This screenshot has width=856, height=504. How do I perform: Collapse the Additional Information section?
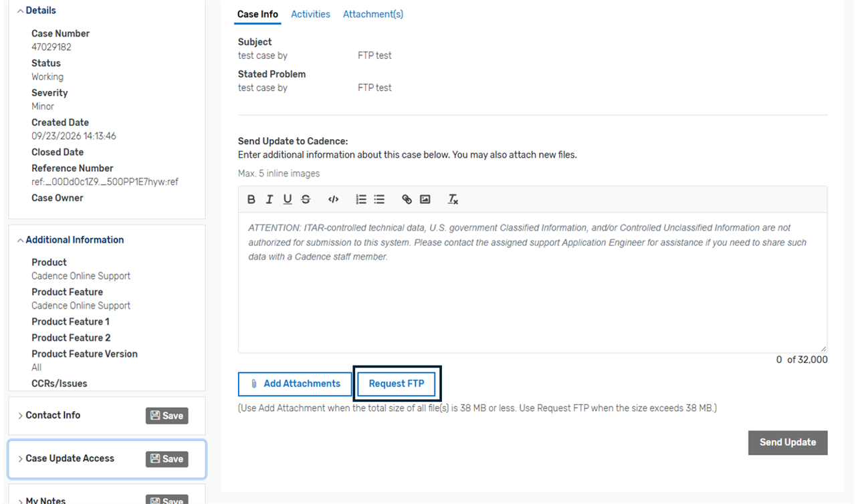pyautogui.click(x=71, y=240)
